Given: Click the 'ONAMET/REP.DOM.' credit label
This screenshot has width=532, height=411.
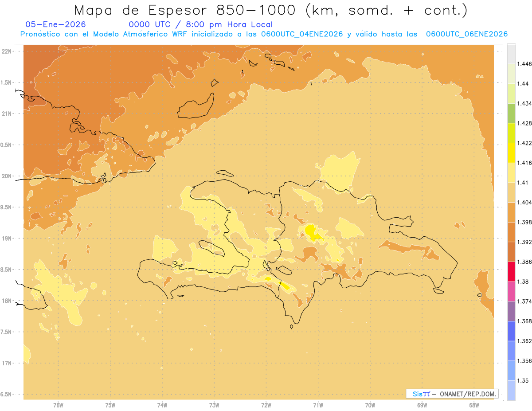Looking at the screenshot, I should pyautogui.click(x=468, y=394).
